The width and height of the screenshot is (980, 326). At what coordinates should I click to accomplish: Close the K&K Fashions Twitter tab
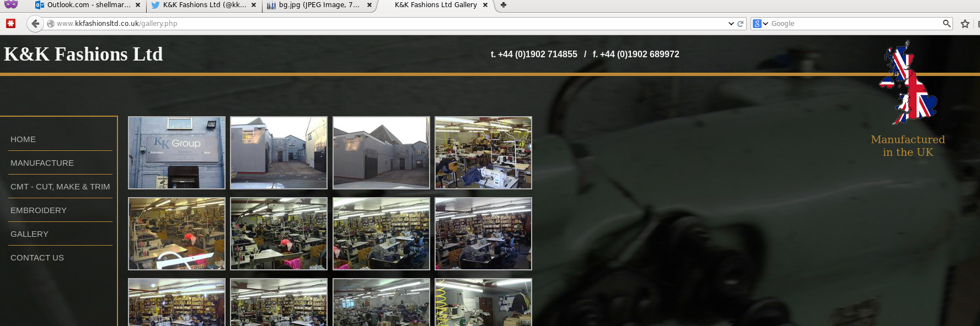(x=254, y=5)
